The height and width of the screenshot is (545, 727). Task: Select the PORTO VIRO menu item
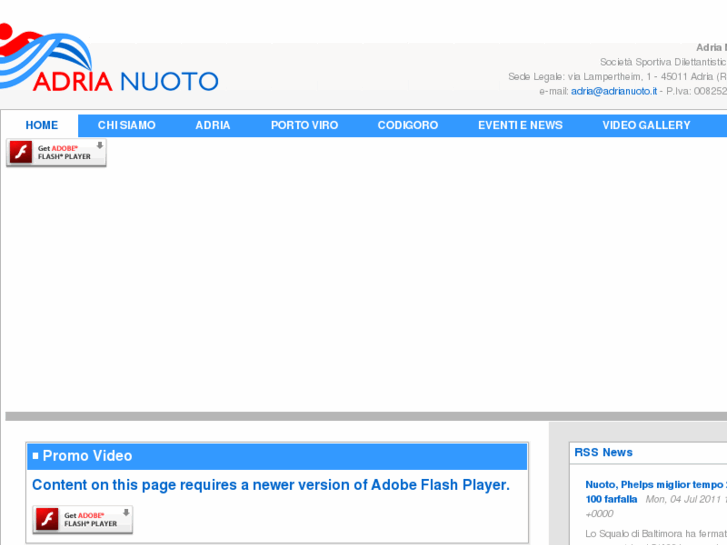tap(305, 125)
